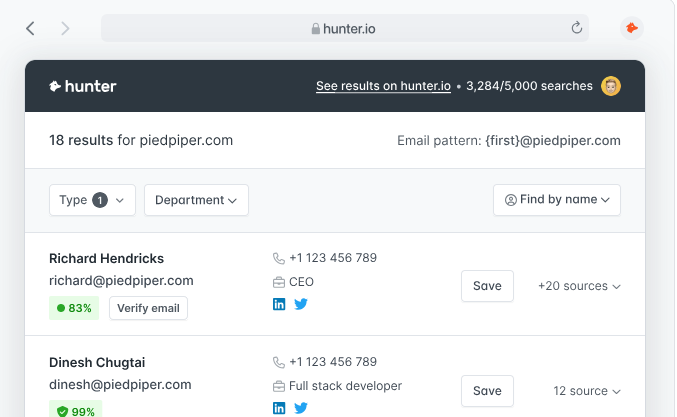Expand +20 sources for Richard Hendricks

[579, 286]
